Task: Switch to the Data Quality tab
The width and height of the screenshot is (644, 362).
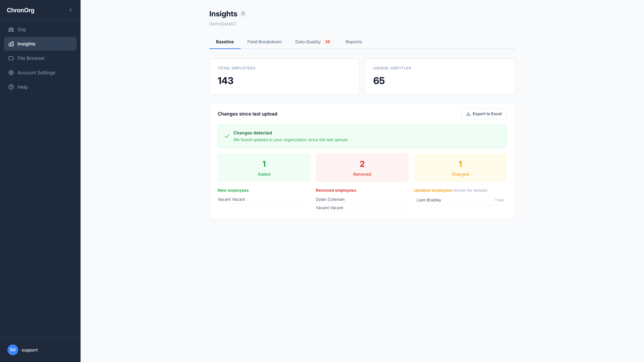Action: pyautogui.click(x=313, y=42)
